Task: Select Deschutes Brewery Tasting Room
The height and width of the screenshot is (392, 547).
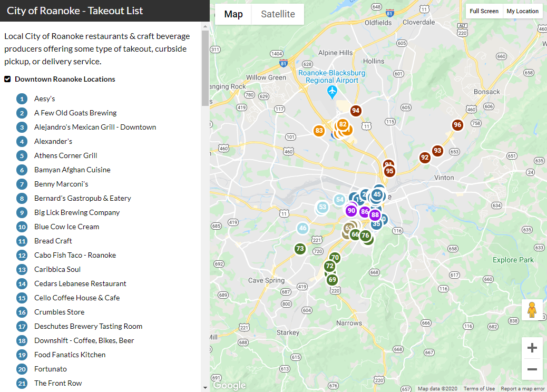Action: [88, 327]
